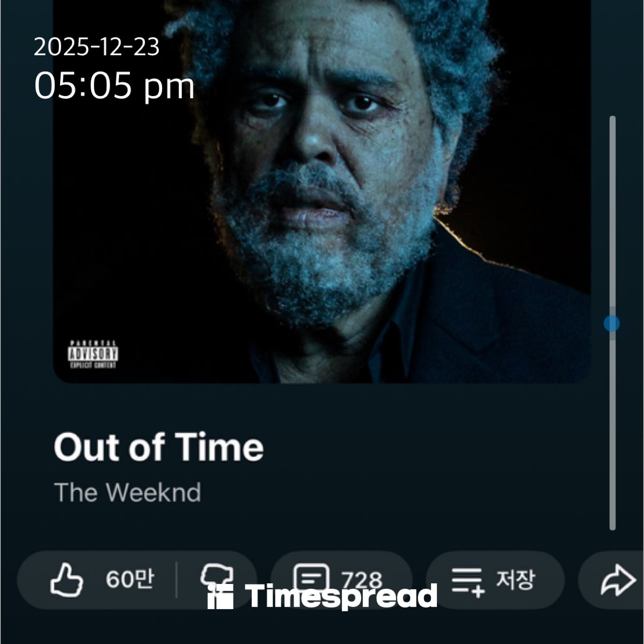Viewport: 644px width, 644px height.
Task: Select the 저장 save label
Action: click(515, 580)
